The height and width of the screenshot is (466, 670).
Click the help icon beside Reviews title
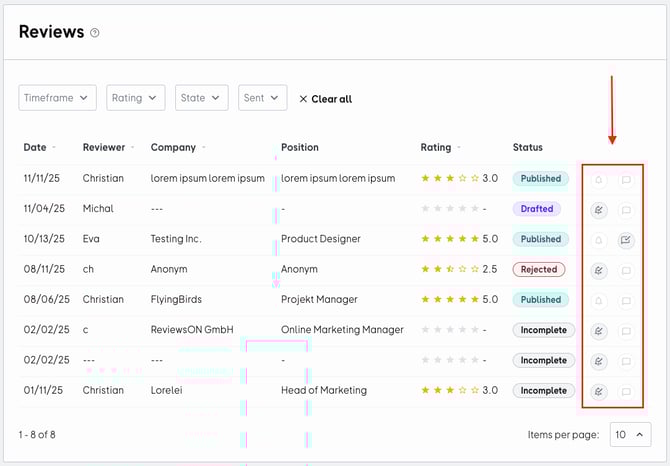(95, 33)
